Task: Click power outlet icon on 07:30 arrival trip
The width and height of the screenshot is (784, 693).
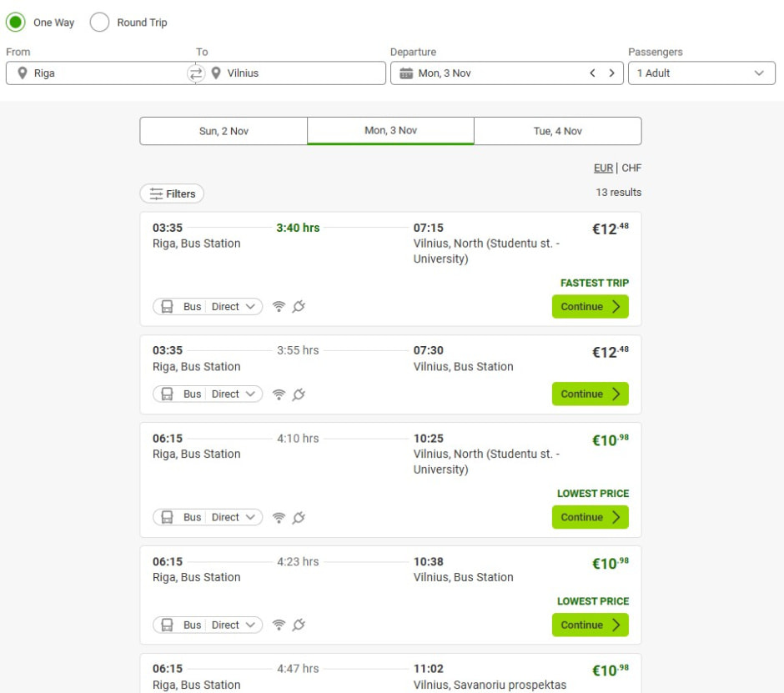Action: pos(299,394)
